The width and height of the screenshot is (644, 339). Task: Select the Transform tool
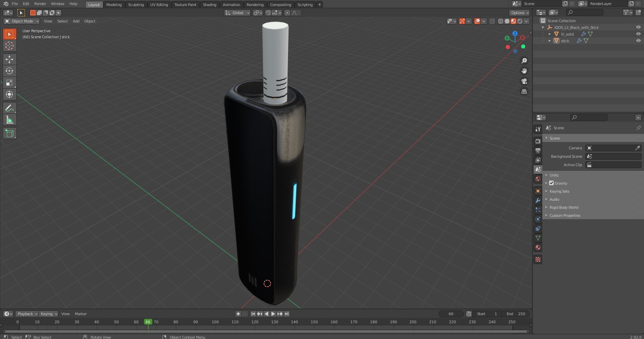point(9,94)
